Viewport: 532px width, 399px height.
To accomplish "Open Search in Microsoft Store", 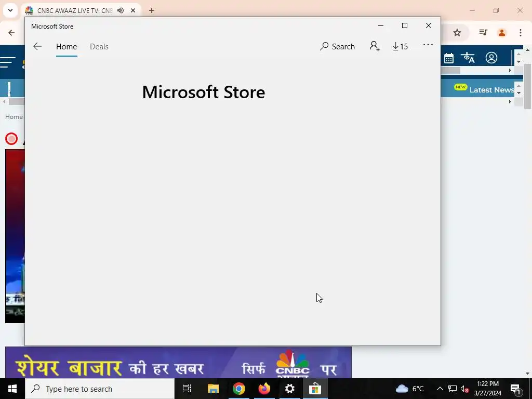I will [337, 46].
